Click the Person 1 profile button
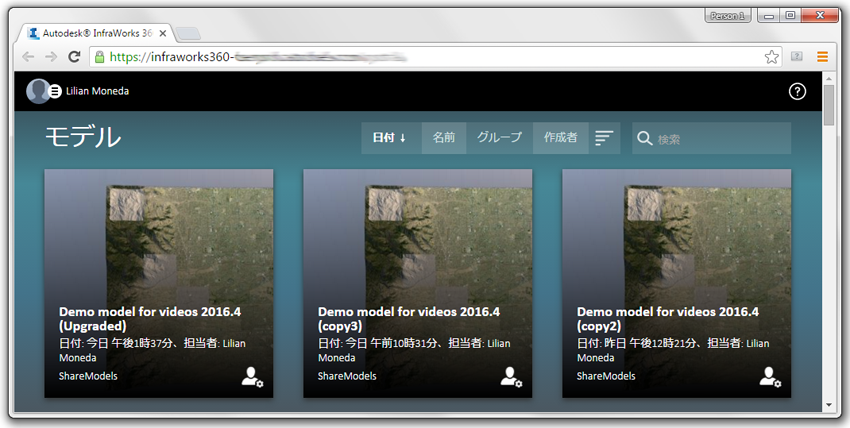Screen dimensions: 850x428 coord(727,16)
